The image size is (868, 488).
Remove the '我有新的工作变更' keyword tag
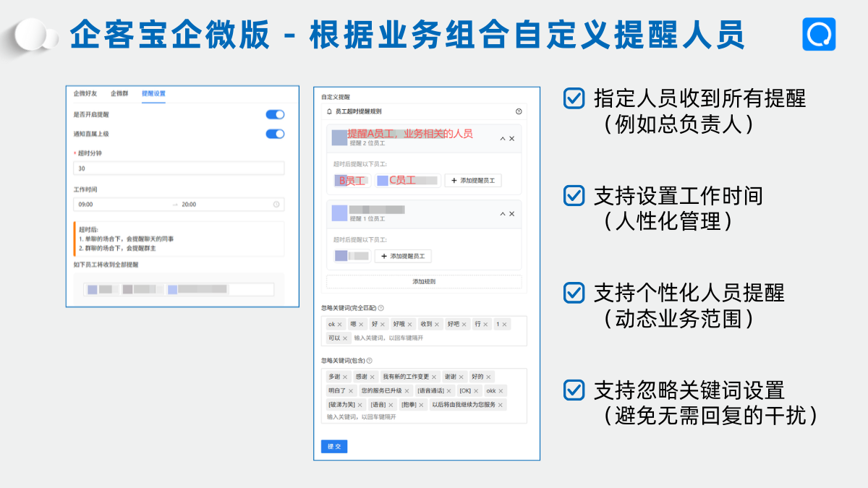pos(435,377)
